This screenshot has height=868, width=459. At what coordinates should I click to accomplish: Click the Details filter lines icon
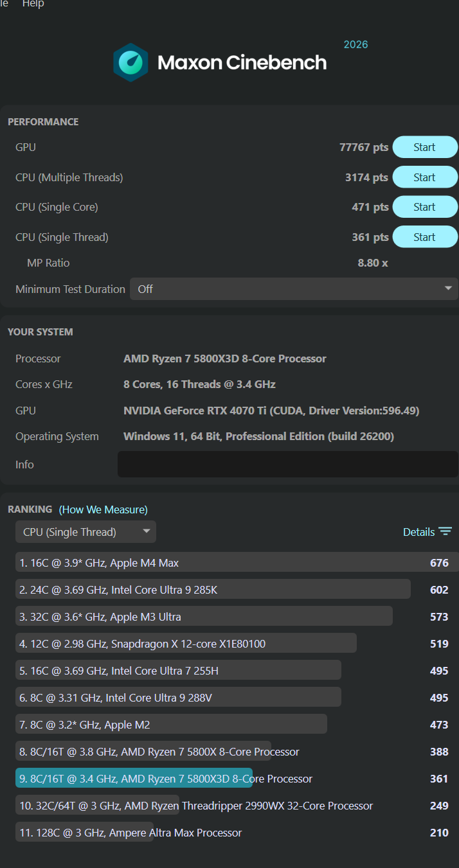tap(446, 531)
